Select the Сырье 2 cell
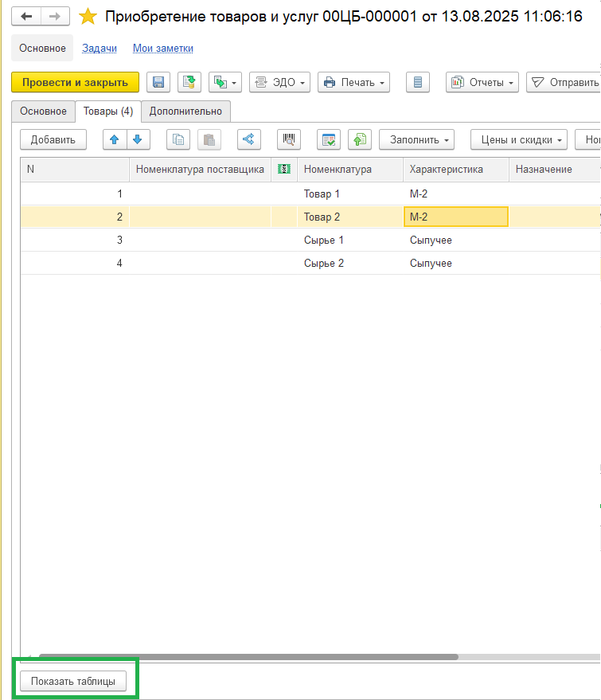 350,264
